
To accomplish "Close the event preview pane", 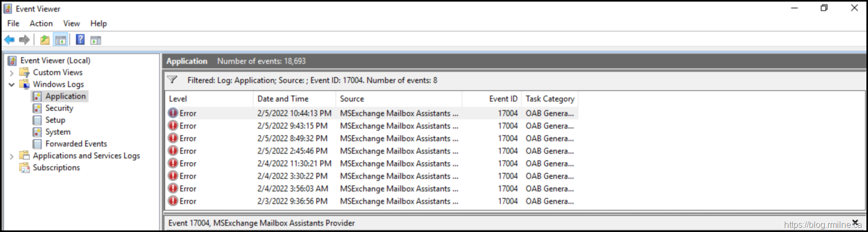I will [x=855, y=222].
